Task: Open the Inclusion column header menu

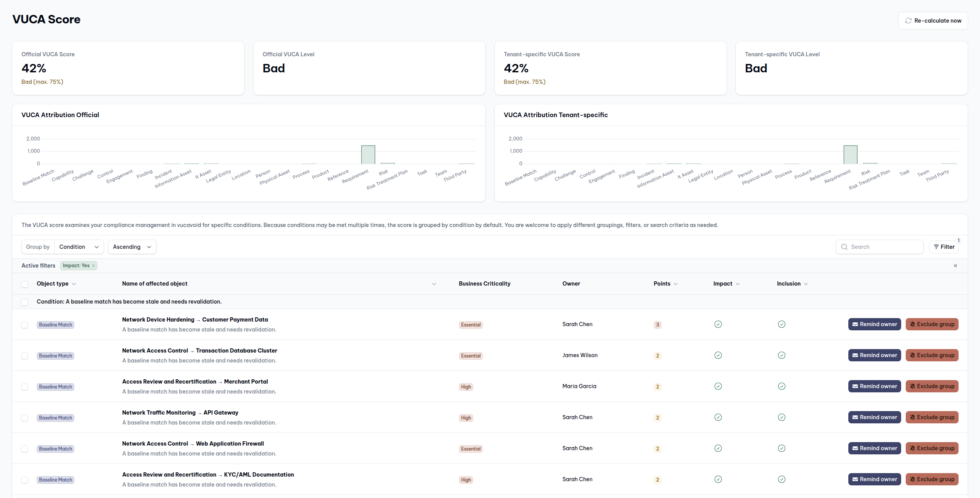Action: pyautogui.click(x=806, y=284)
